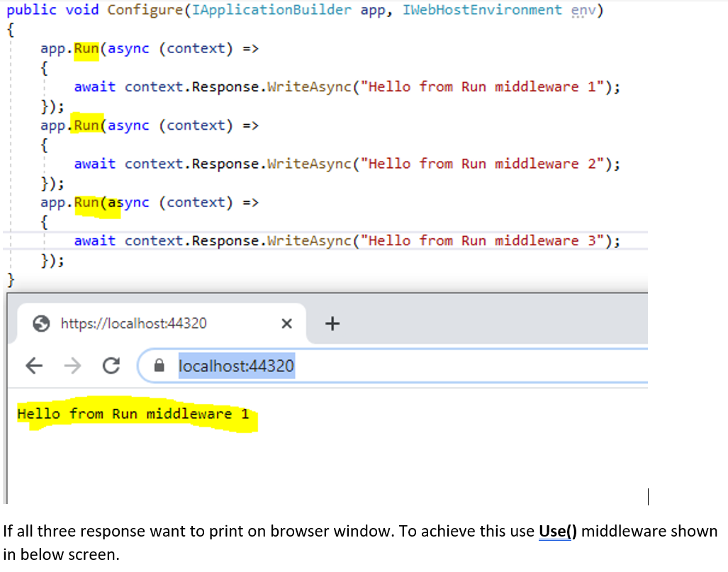Click the closing brace of the Configure method

click(x=9, y=279)
